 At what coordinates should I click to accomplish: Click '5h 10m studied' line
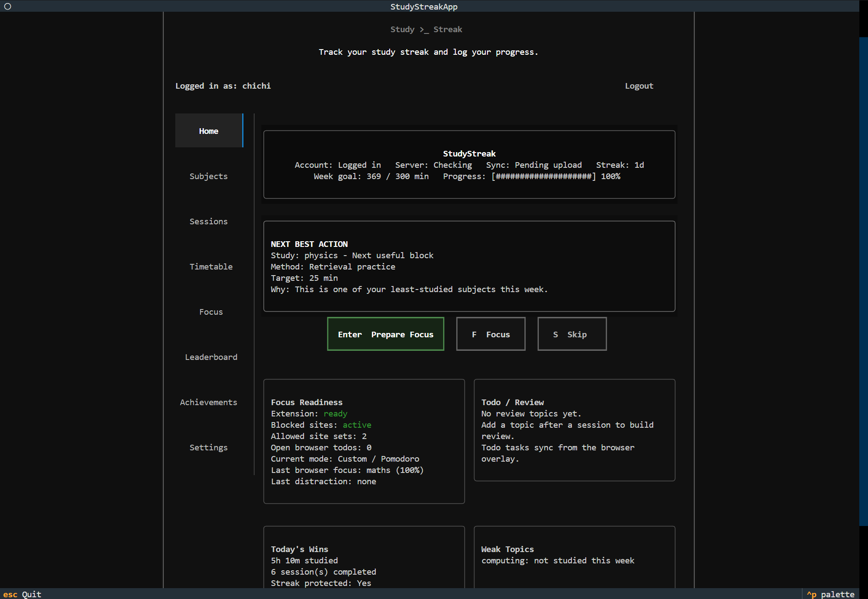point(304,560)
